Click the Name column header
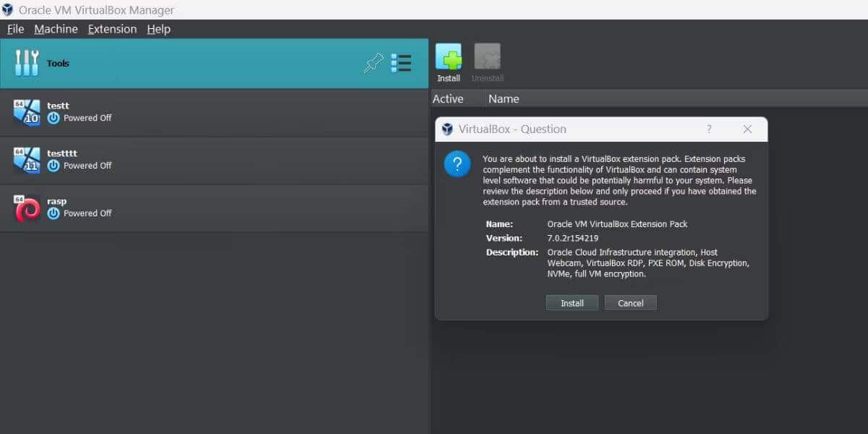This screenshot has width=868, height=434. (503, 98)
